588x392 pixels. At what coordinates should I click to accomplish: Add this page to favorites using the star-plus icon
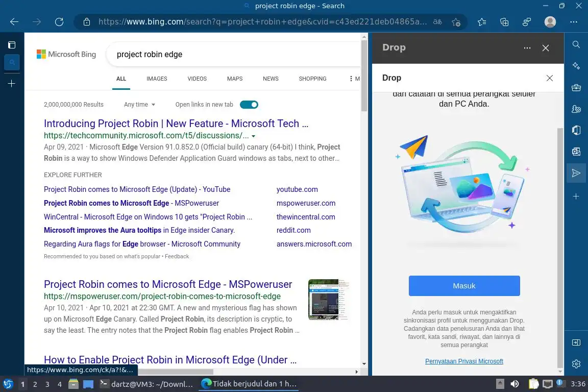click(456, 22)
